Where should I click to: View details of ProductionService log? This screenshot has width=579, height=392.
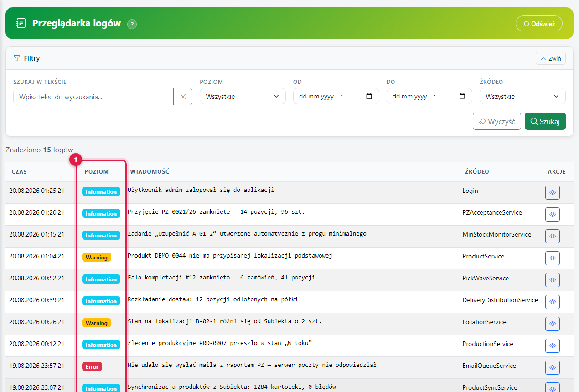point(553,346)
